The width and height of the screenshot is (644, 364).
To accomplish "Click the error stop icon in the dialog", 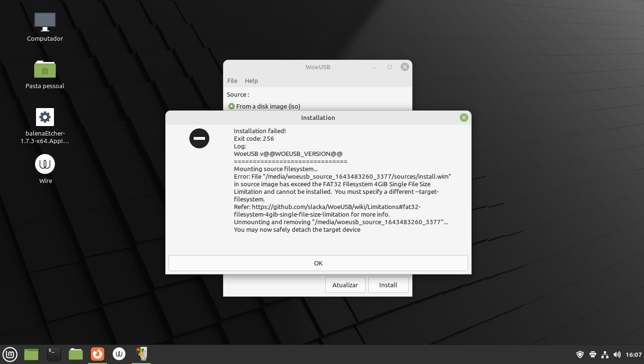I will click(199, 138).
